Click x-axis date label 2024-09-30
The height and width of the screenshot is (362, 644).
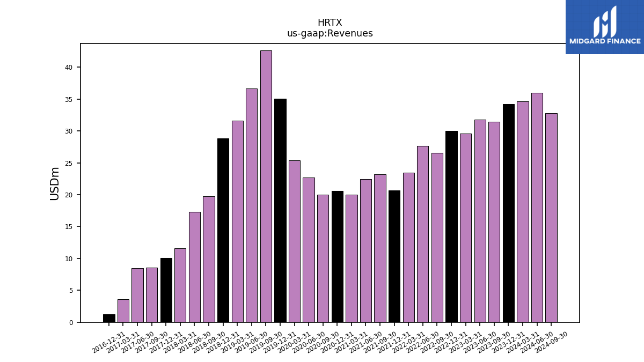[551, 342]
